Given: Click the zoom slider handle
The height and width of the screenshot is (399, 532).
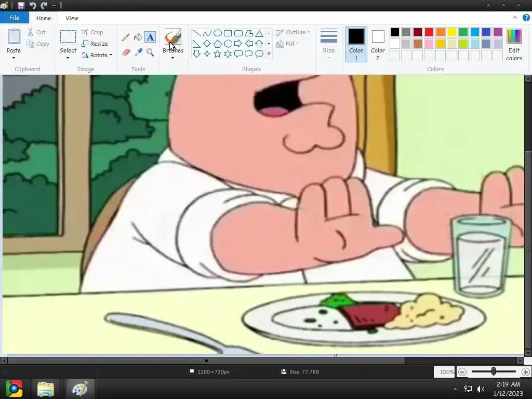Looking at the screenshot, I should (494, 372).
